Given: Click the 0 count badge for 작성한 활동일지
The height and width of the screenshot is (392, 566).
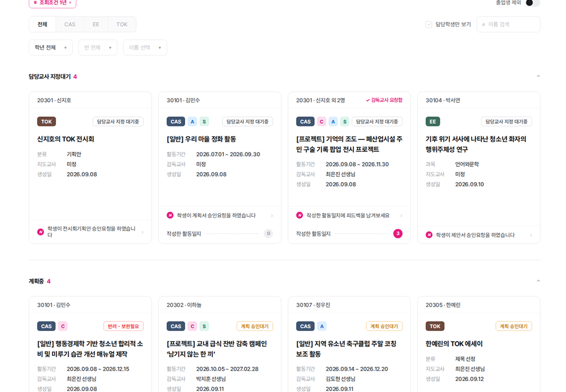Looking at the screenshot, I should tap(268, 234).
